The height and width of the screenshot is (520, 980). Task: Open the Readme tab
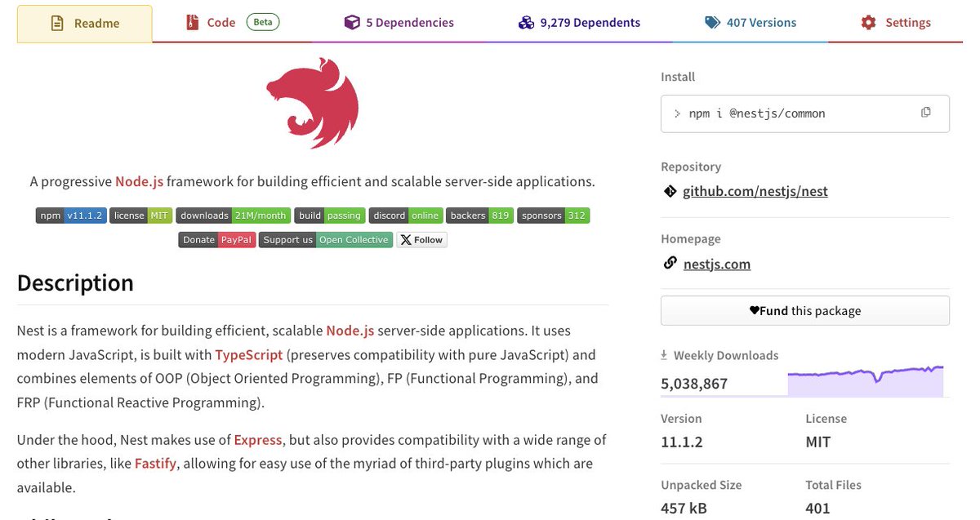click(x=84, y=23)
